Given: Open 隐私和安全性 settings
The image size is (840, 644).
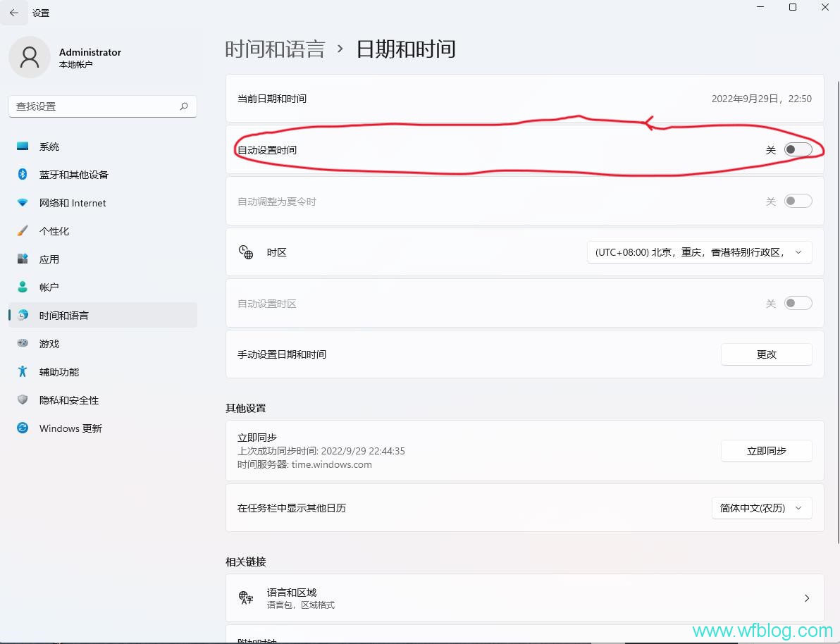Looking at the screenshot, I should 103,400.
